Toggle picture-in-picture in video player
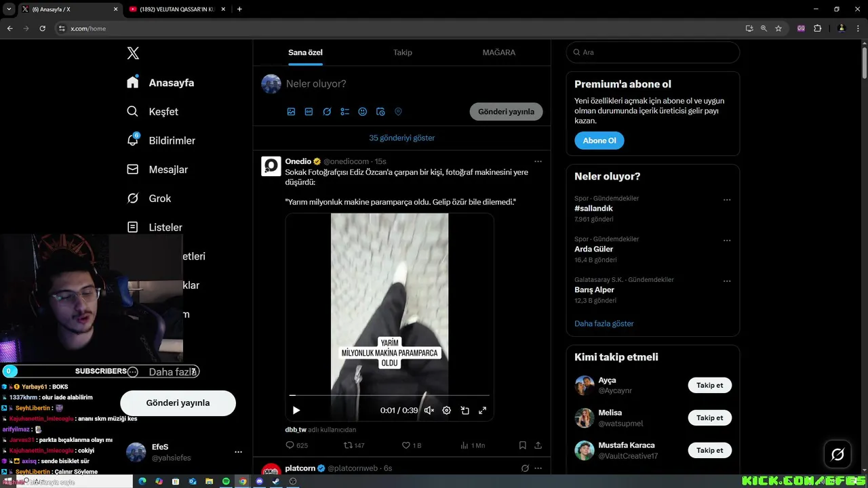The width and height of the screenshot is (868, 488). [x=465, y=410]
